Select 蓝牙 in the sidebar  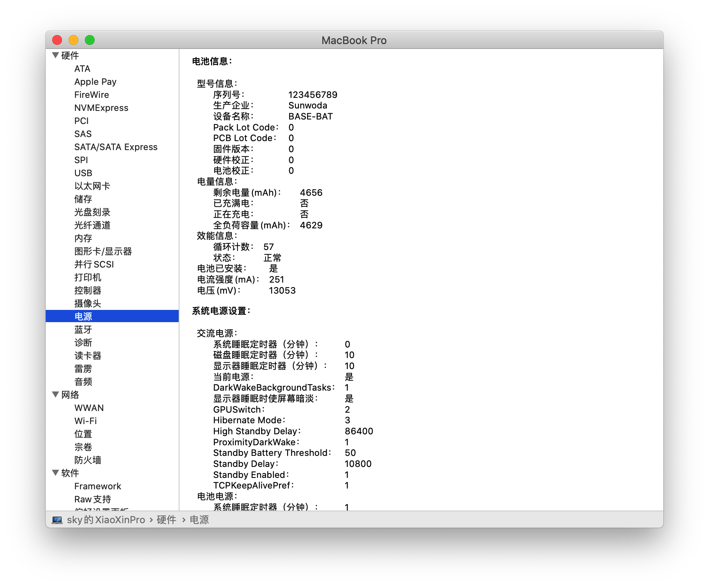point(83,329)
